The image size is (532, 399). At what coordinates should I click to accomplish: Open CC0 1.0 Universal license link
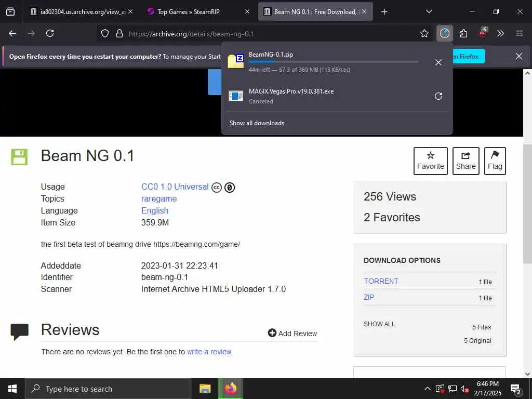pyautogui.click(x=175, y=187)
